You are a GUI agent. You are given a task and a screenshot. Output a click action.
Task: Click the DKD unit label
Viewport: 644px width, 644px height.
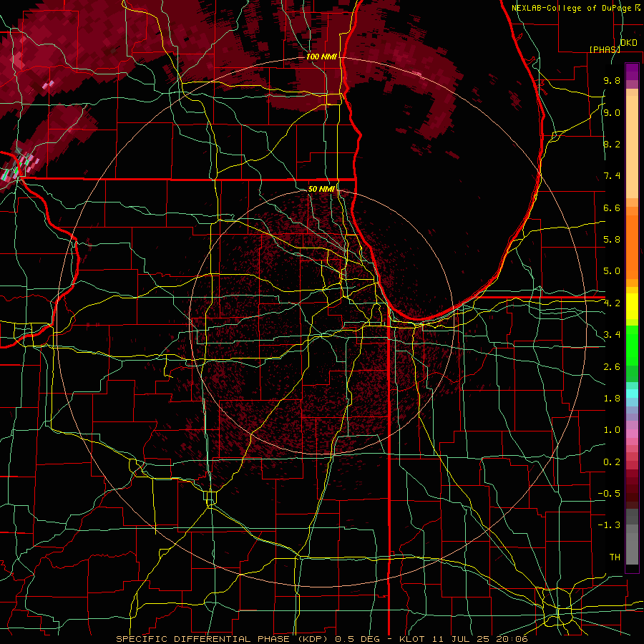tap(629, 43)
